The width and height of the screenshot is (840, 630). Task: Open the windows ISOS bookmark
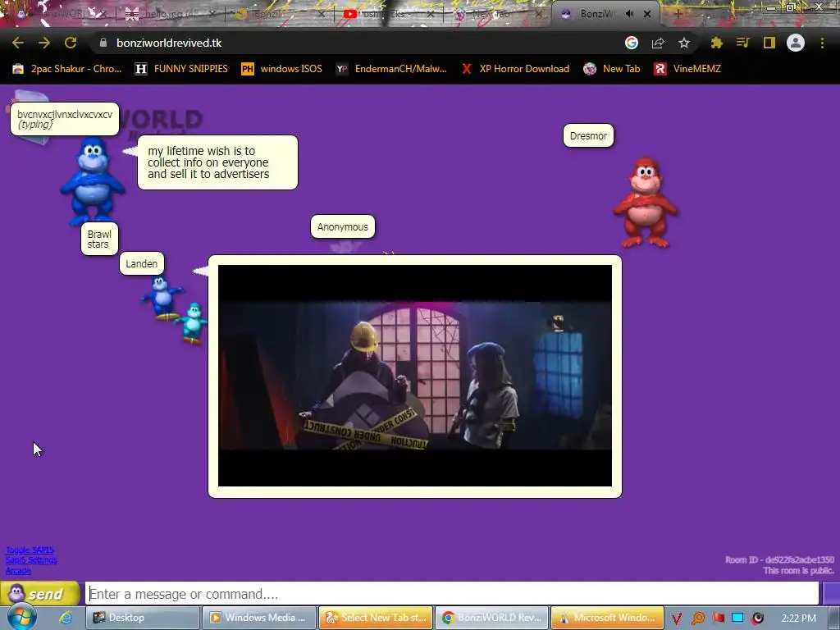[282, 69]
